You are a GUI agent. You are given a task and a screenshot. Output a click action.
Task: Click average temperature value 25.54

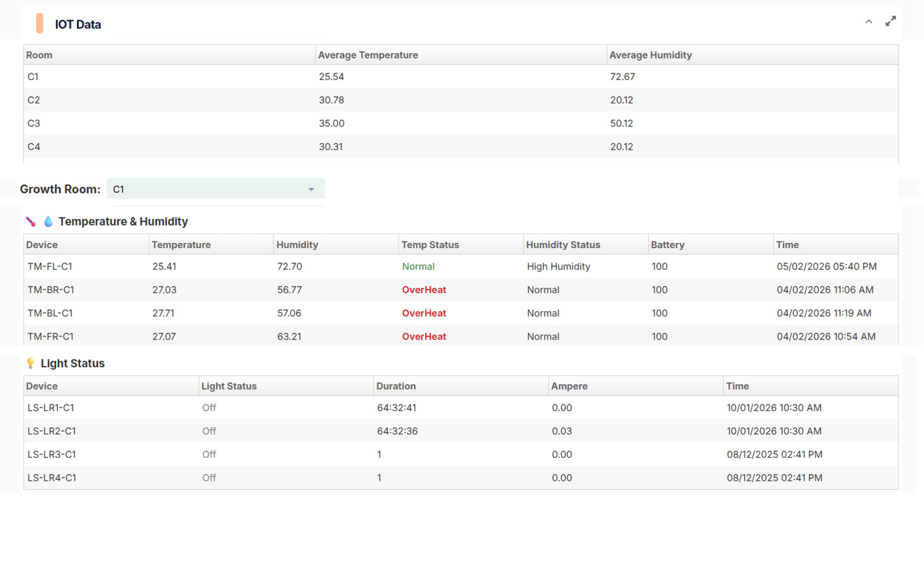[331, 76]
